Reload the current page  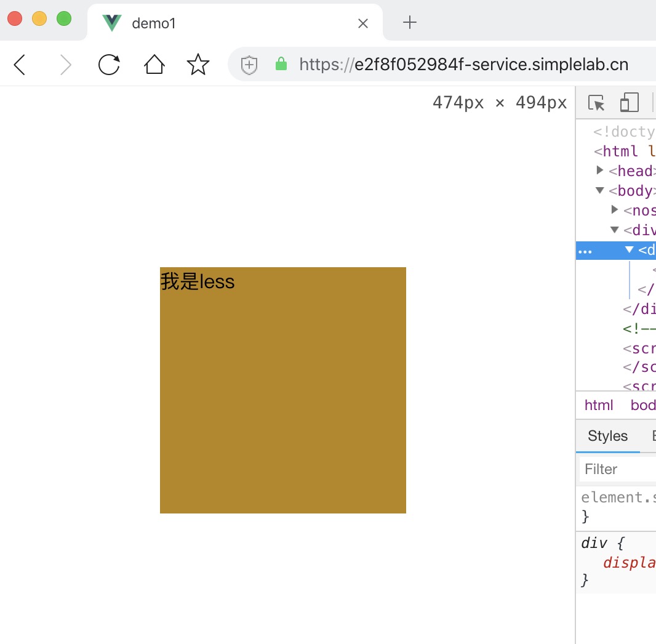point(109,65)
